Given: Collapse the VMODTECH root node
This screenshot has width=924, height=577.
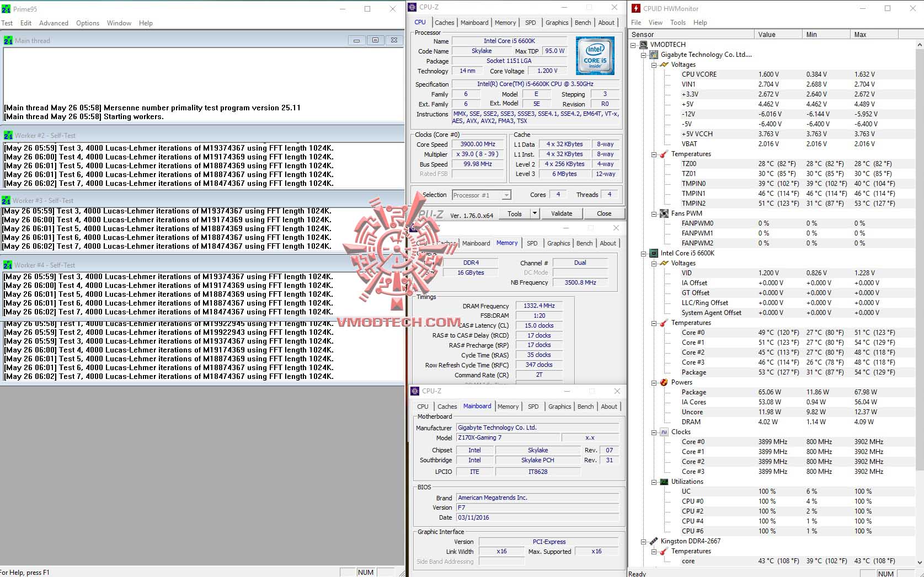Looking at the screenshot, I should tap(633, 45).
